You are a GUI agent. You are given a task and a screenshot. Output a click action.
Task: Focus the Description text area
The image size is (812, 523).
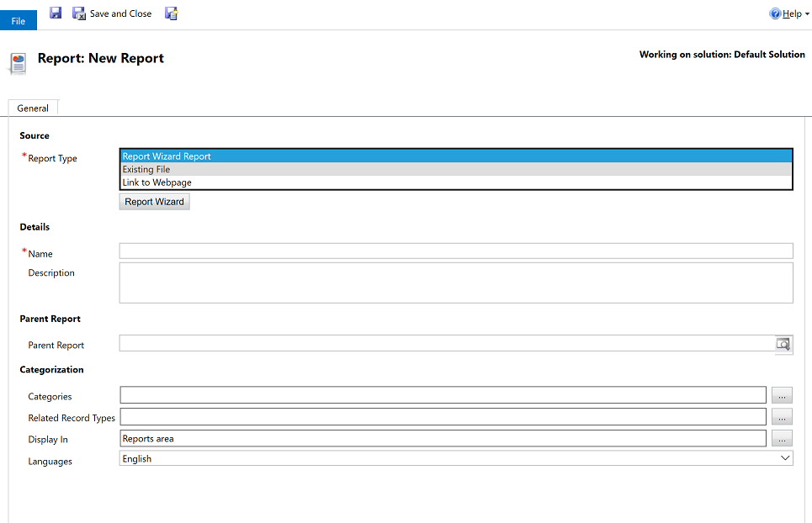pyautogui.click(x=456, y=283)
